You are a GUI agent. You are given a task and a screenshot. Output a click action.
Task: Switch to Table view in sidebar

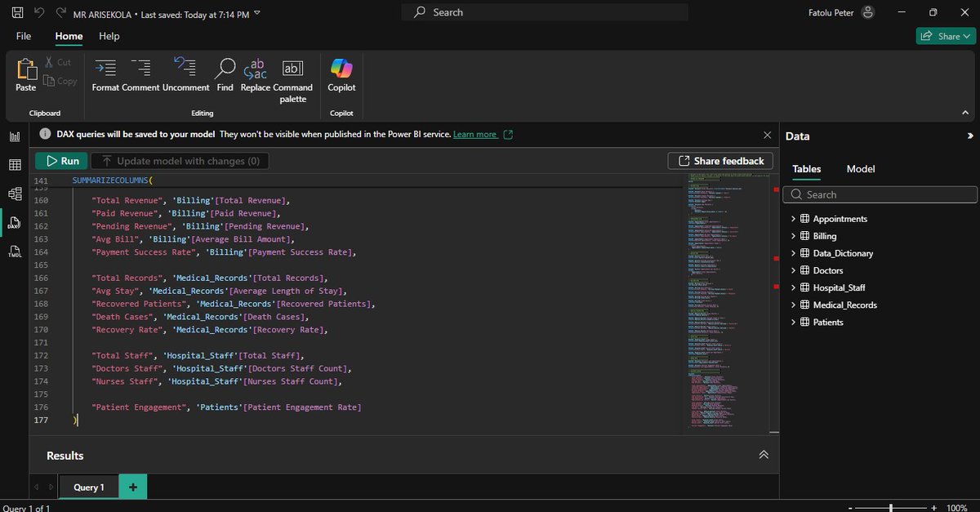(15, 165)
